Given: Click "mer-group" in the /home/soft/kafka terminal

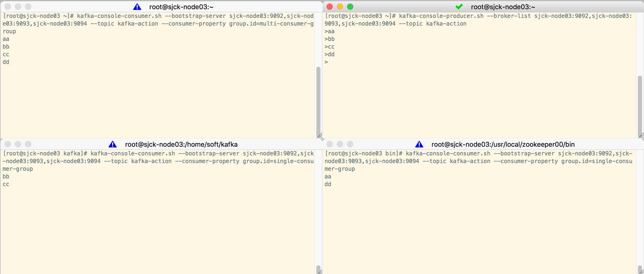Looking at the screenshot, I should (x=18, y=169).
